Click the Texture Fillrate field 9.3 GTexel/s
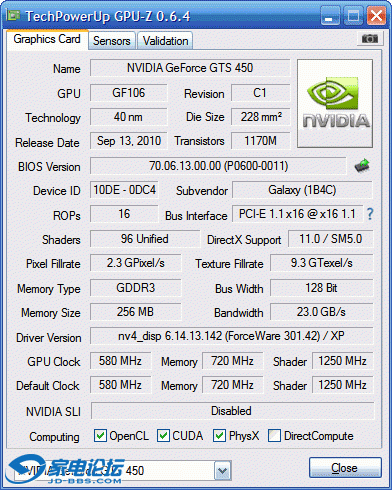Image resolution: width=392 pixels, height=490 pixels. click(x=321, y=263)
